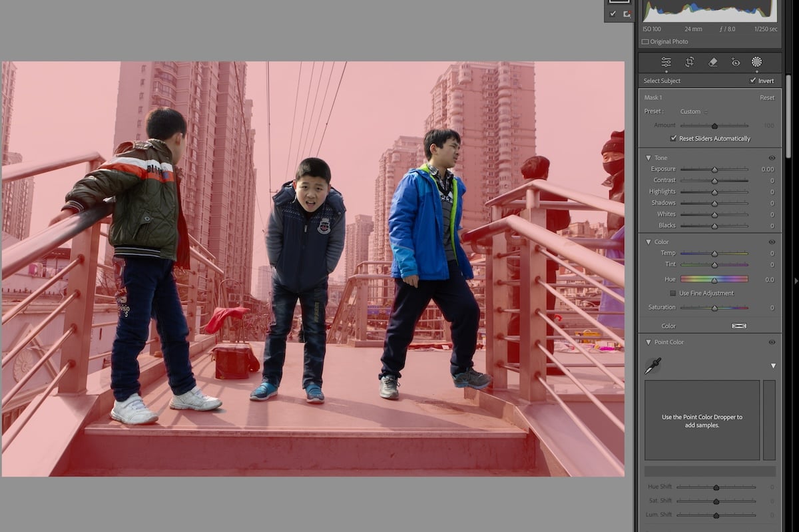The height and width of the screenshot is (532, 799).
Task: Collapse the Point Color section
Action: [x=648, y=342]
